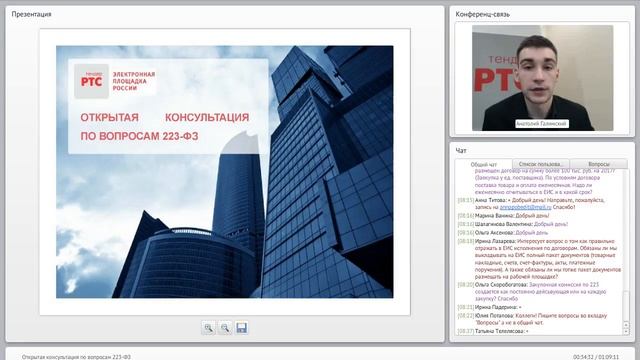Select Татьяна Тепляхова's chat entry

coord(493,331)
